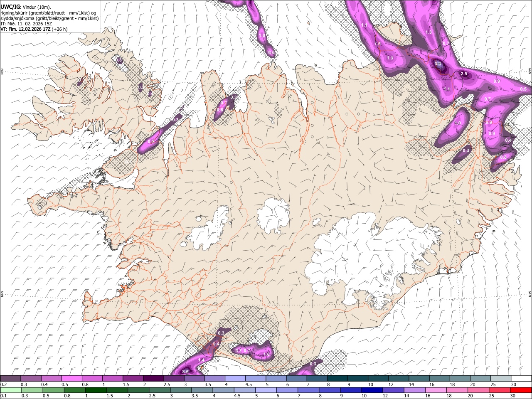
Task: Click the lavender snow swatch between 4 and 4.5
Action: pos(235,378)
